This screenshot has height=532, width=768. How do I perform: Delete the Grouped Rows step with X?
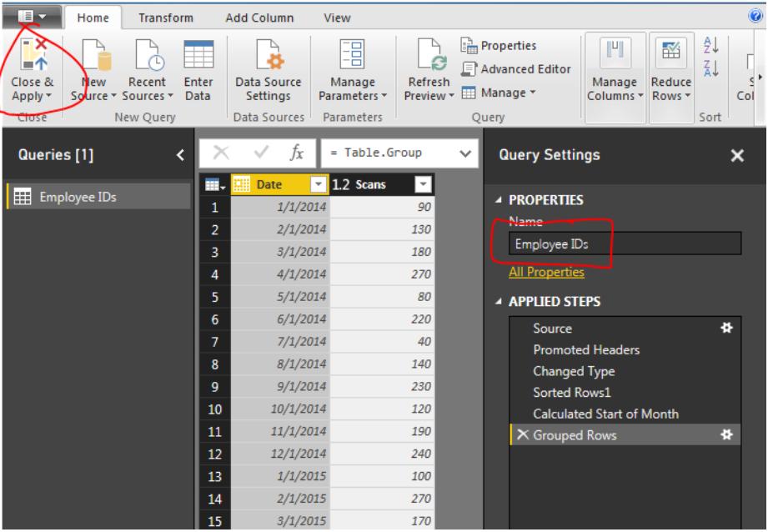pos(521,434)
